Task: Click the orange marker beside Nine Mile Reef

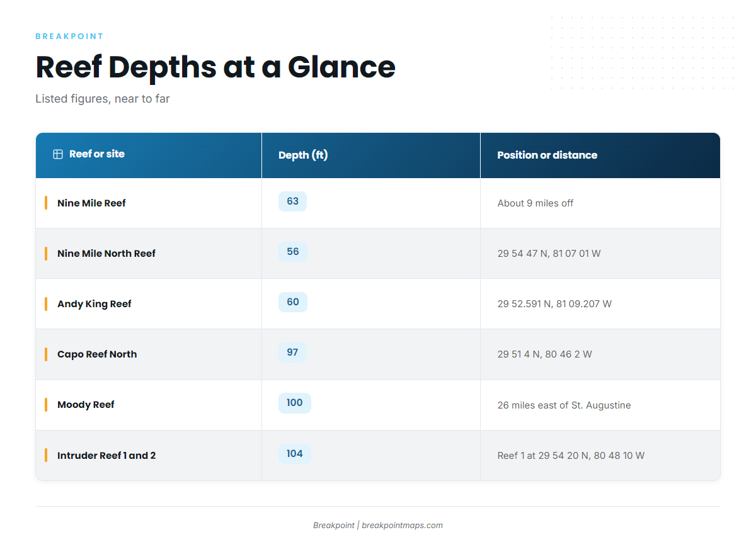Action: (46, 203)
